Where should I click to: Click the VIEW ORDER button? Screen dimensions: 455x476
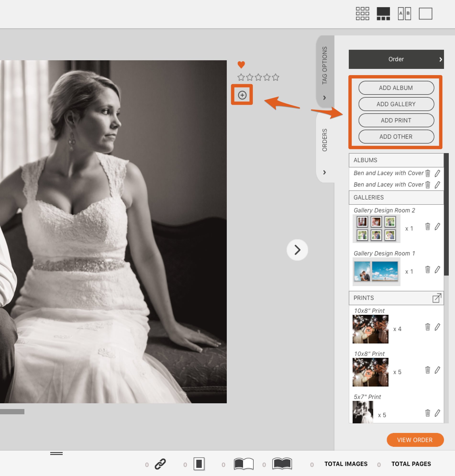(x=415, y=440)
